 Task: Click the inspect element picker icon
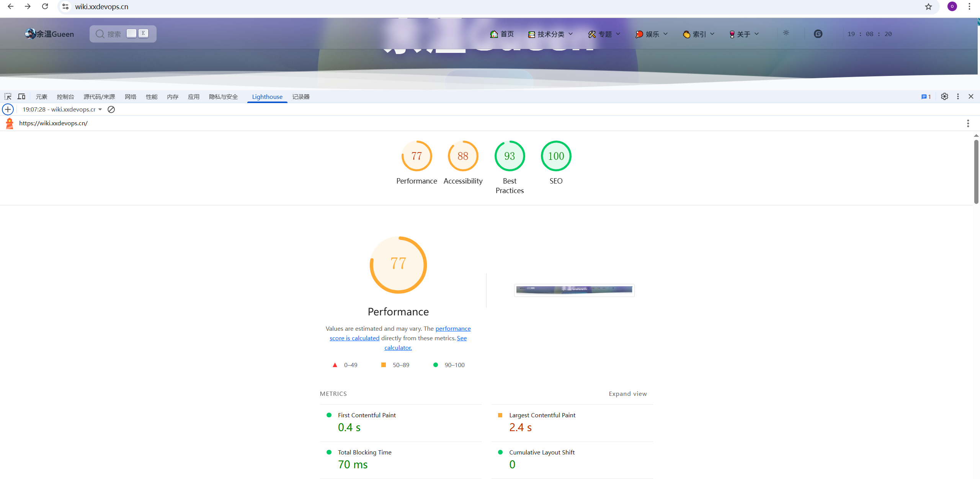click(8, 97)
